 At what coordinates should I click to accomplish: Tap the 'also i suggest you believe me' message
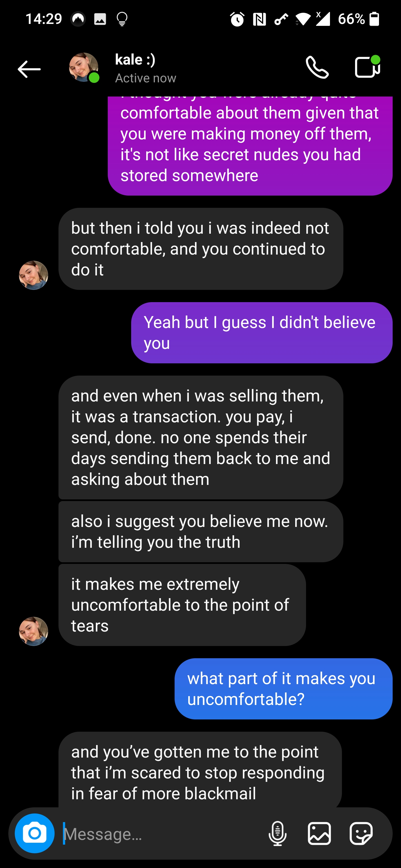[201, 531]
